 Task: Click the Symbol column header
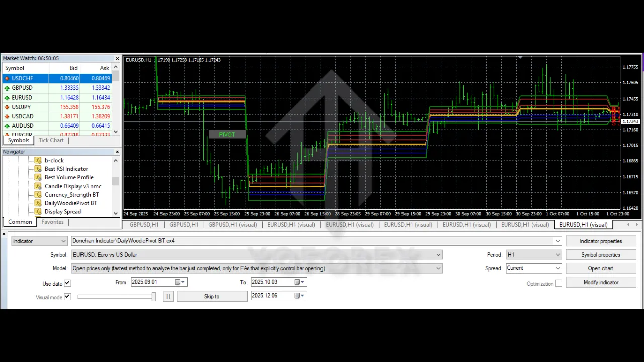[25, 68]
